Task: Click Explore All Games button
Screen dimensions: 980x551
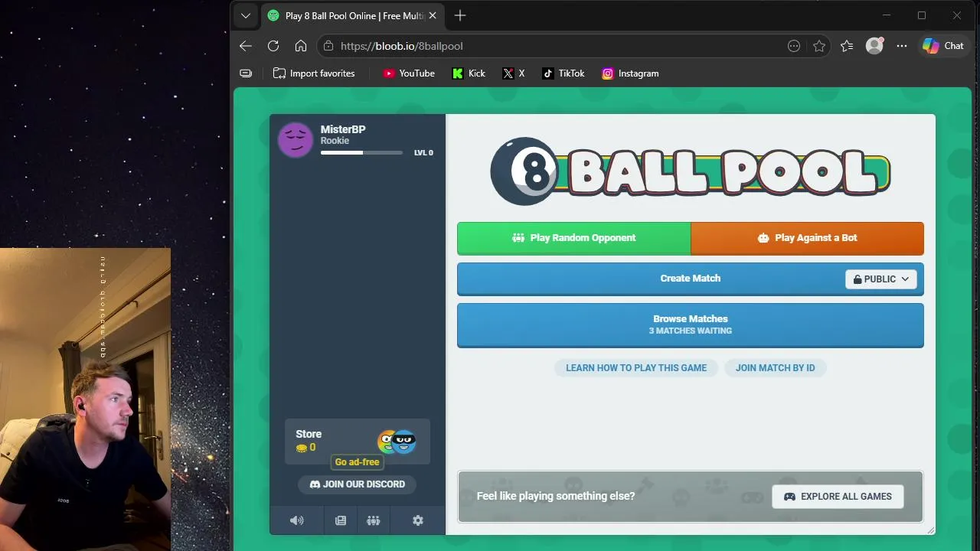Action: click(x=838, y=497)
